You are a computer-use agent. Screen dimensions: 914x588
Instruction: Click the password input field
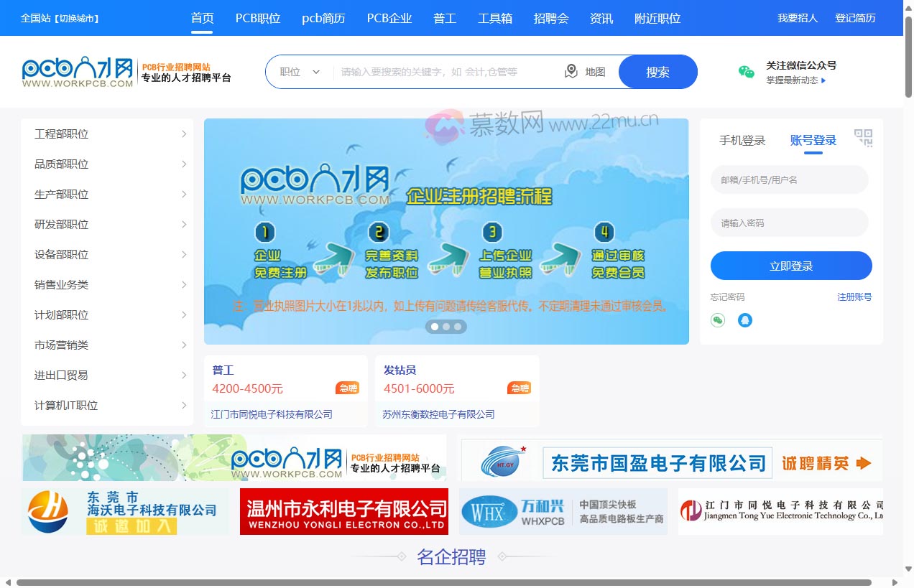tap(789, 223)
